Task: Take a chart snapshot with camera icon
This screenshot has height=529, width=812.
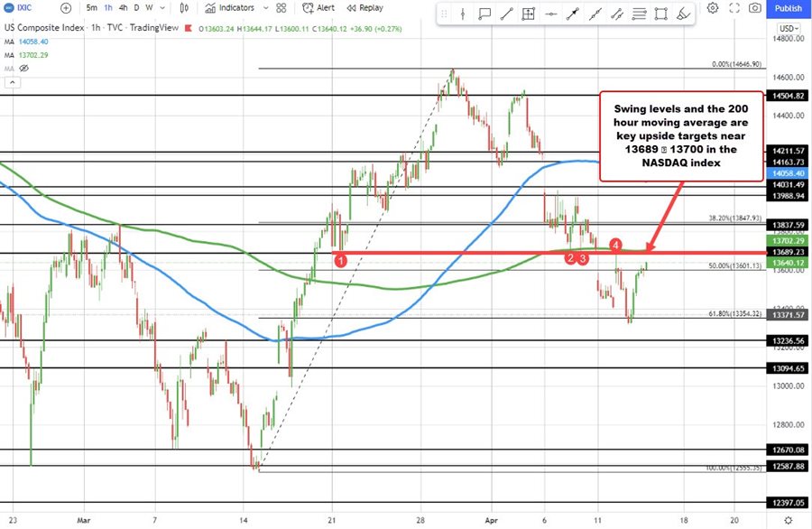Action: point(755,8)
